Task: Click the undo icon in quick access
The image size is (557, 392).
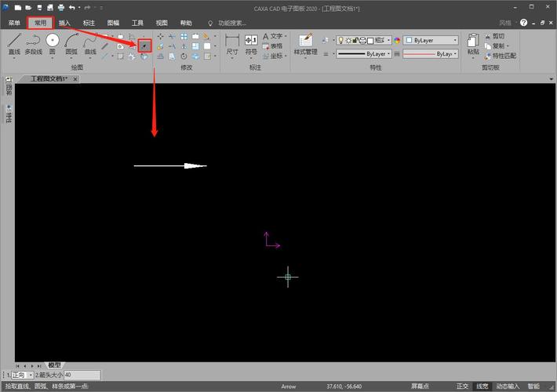Action: [x=72, y=8]
